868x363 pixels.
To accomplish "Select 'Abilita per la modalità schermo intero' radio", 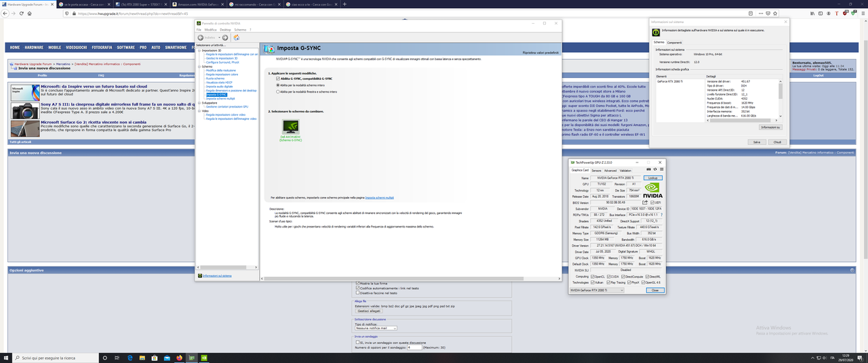I will point(278,85).
